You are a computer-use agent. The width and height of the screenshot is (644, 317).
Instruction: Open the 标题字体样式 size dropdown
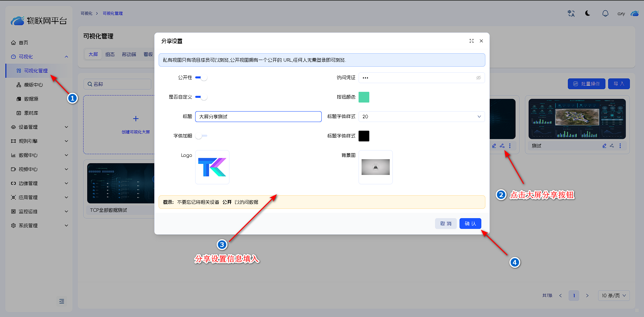pyautogui.click(x=421, y=117)
